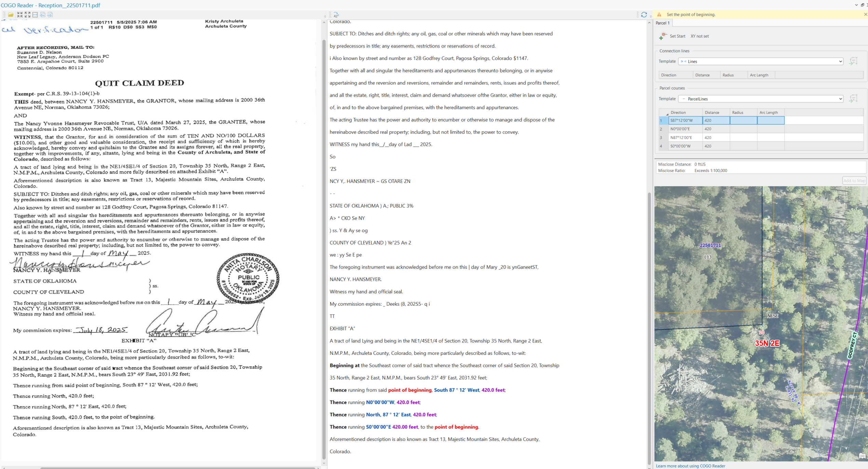The height and width of the screenshot is (469, 868).
Task: Click the fit page width icon
Action: [35, 15]
